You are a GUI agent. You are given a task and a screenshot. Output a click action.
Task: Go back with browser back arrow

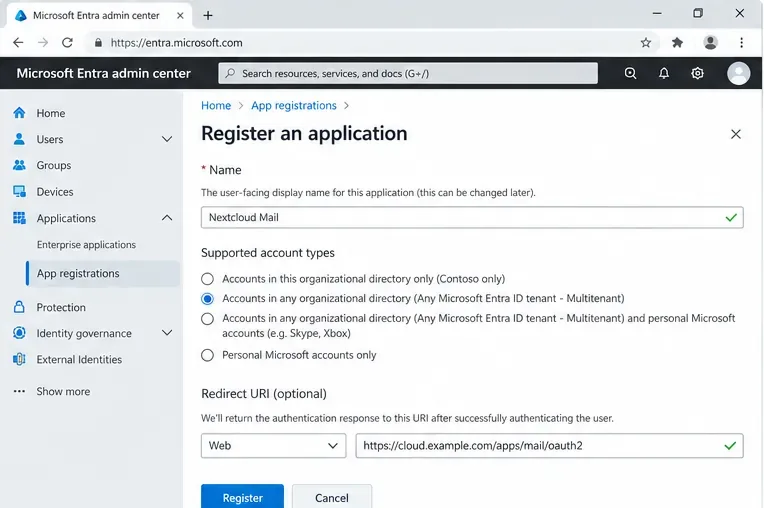point(18,43)
